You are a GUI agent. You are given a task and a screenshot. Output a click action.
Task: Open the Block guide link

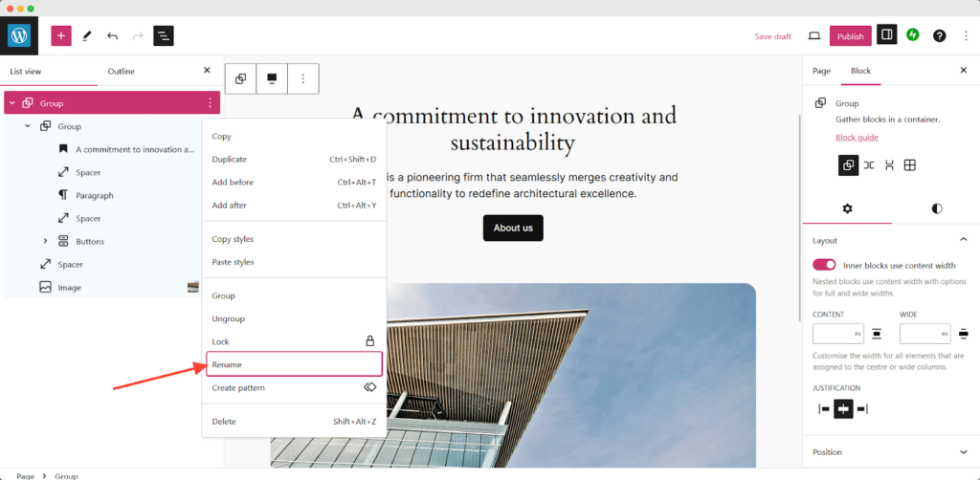click(x=857, y=138)
